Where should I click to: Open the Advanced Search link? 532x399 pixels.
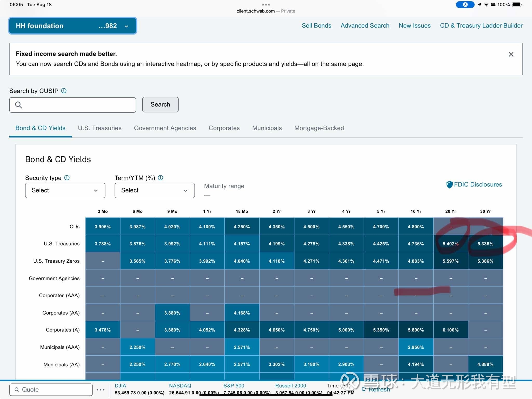point(365,25)
